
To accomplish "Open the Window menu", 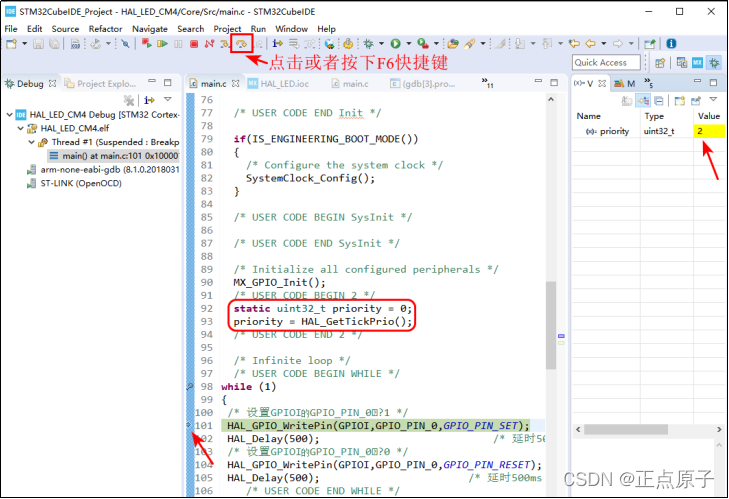I will [x=292, y=29].
